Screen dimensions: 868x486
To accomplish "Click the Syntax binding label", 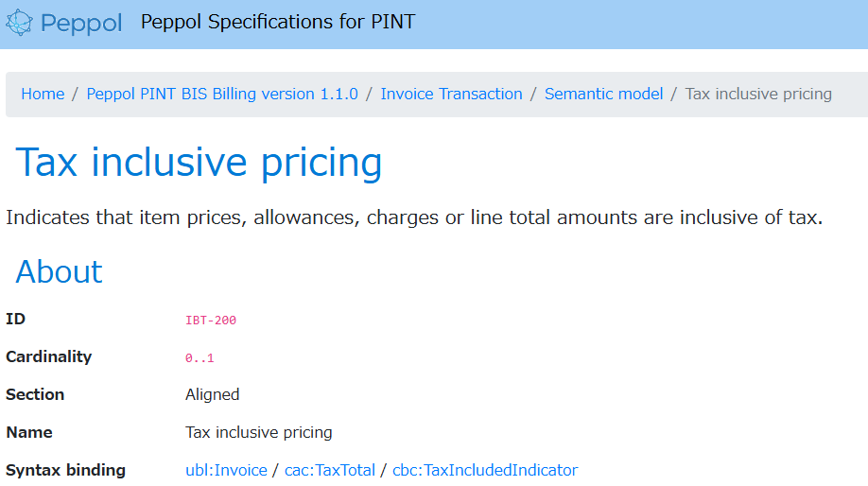I will [65, 470].
